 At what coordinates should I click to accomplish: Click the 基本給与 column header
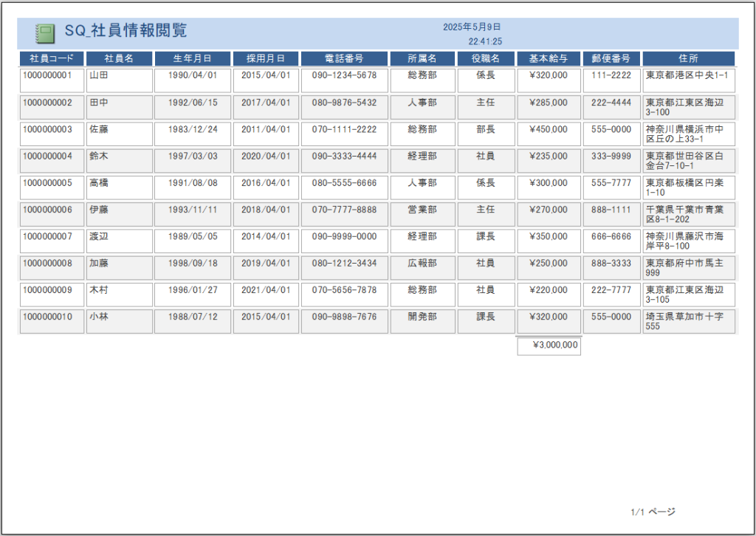[x=549, y=58]
